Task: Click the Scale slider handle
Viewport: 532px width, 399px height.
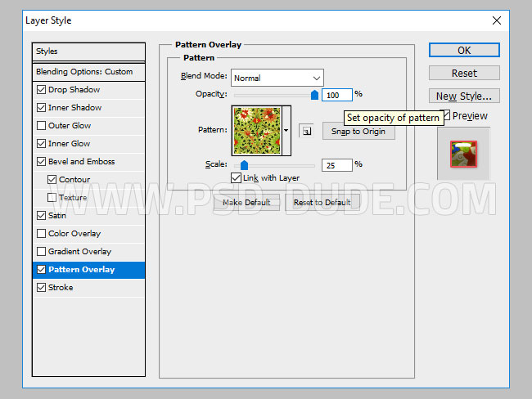Action: 244,165
